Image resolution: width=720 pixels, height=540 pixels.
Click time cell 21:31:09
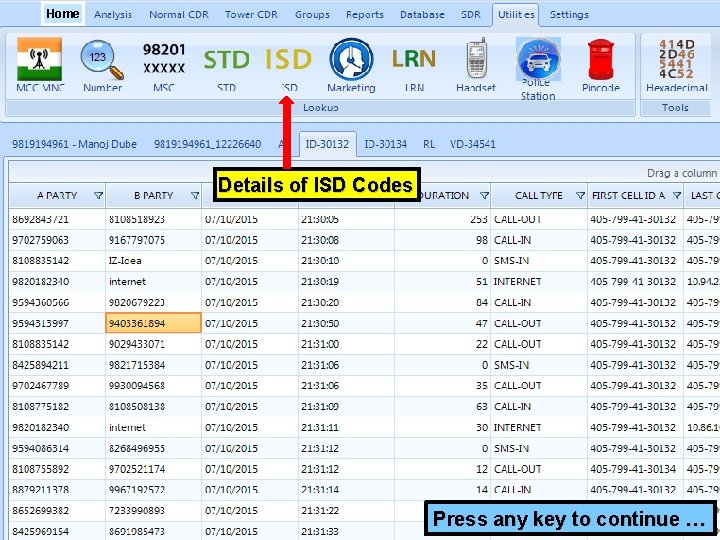click(x=346, y=406)
